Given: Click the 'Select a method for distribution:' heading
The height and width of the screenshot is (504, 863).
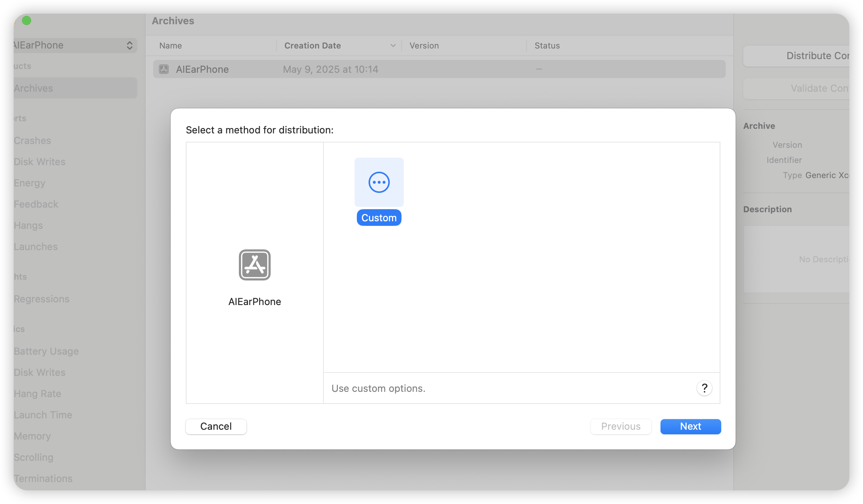Looking at the screenshot, I should [260, 130].
